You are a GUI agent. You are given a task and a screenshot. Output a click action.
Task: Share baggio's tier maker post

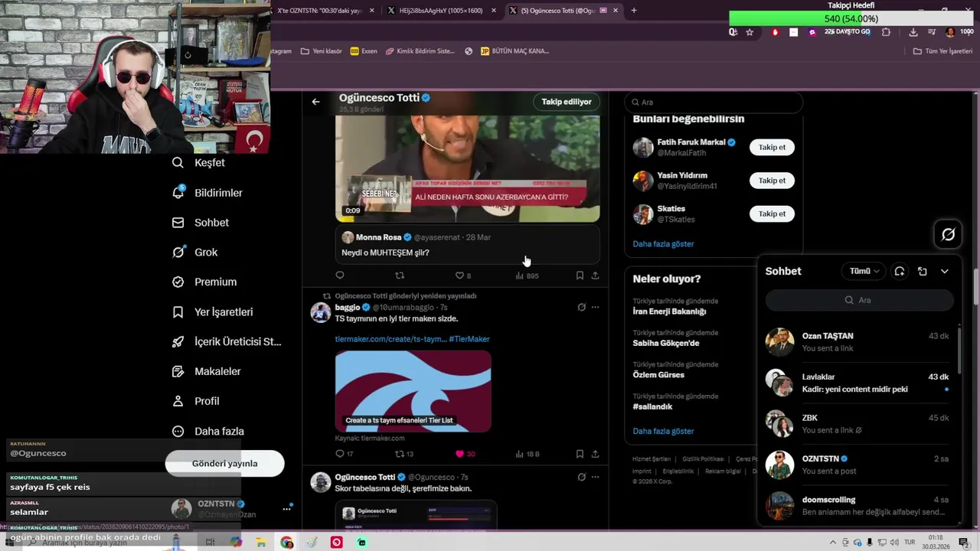595,454
